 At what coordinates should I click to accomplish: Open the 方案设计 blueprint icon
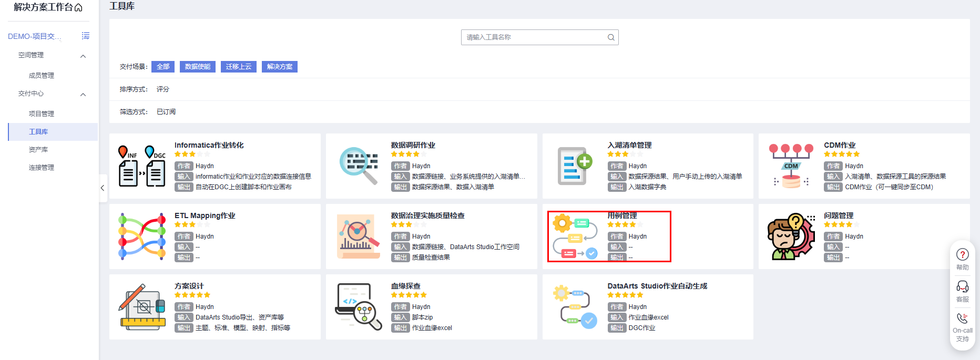pos(142,307)
